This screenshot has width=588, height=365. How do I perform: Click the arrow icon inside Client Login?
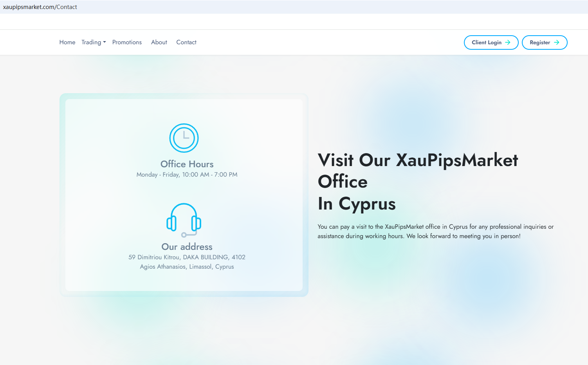click(508, 42)
